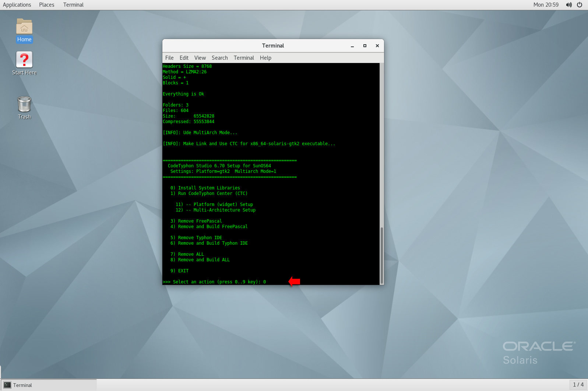This screenshot has height=391, width=588.
Task: Open the File menu in Terminal
Action: (x=169, y=58)
